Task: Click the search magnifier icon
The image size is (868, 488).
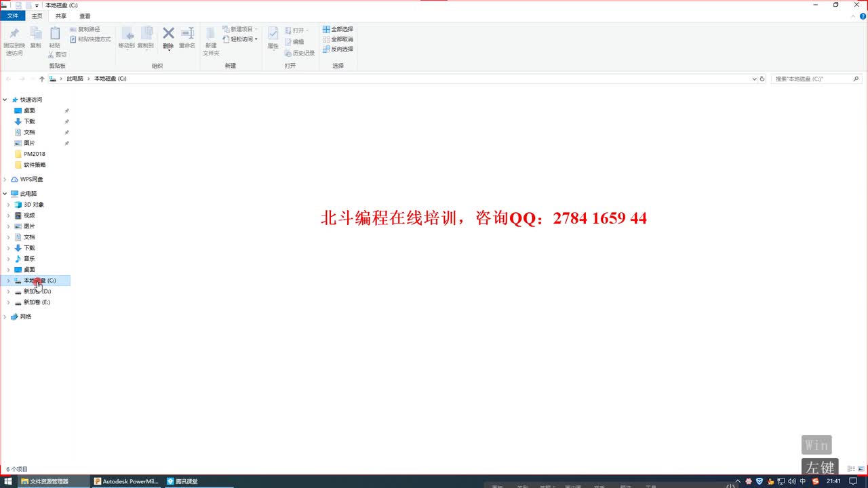Action: pos(856,79)
